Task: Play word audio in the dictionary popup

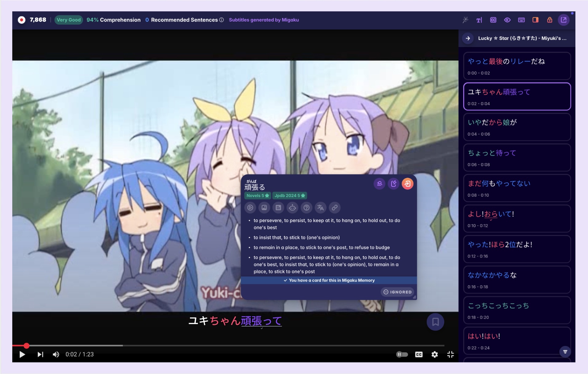Action: (x=250, y=208)
